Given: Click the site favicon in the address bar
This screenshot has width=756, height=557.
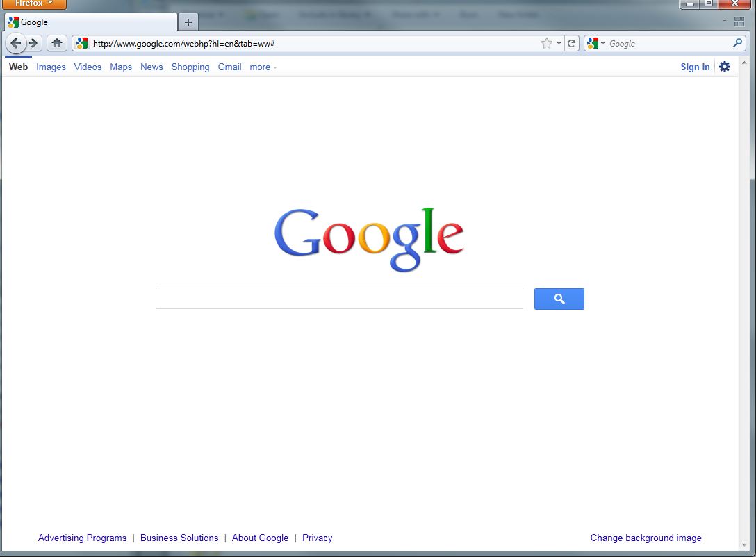Looking at the screenshot, I should click(82, 43).
